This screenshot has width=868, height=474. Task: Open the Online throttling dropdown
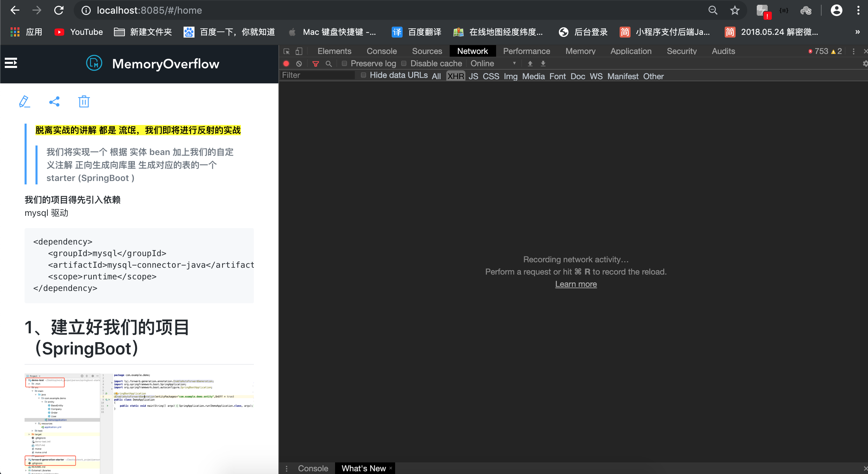493,64
